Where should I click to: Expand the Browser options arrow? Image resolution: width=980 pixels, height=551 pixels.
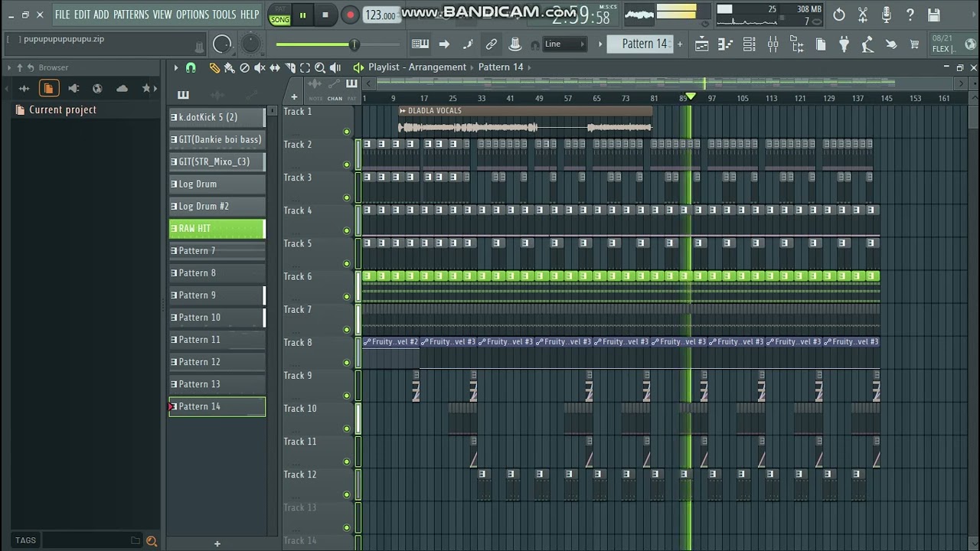coord(9,67)
